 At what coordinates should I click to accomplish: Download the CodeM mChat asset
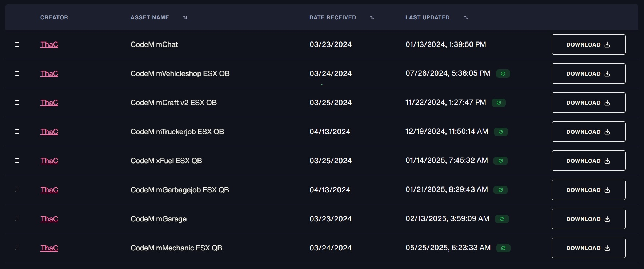tap(588, 44)
